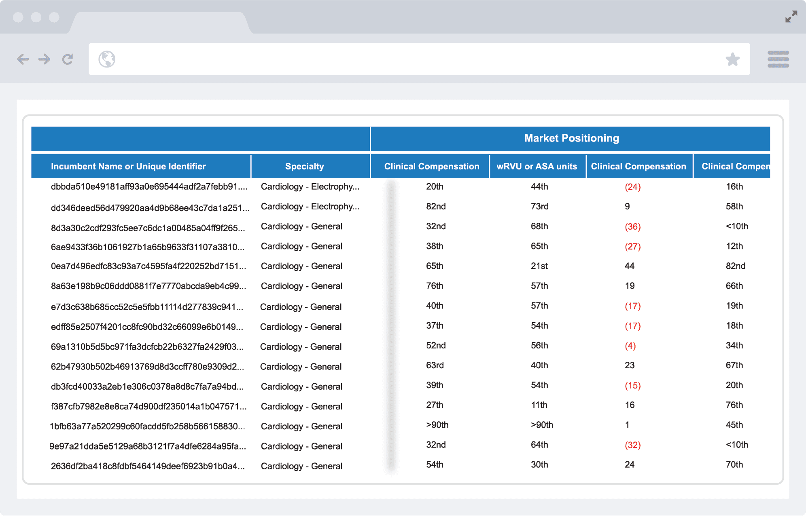The image size is (806, 532).
Task: Click the Market Positioning header
Action: coord(571,138)
